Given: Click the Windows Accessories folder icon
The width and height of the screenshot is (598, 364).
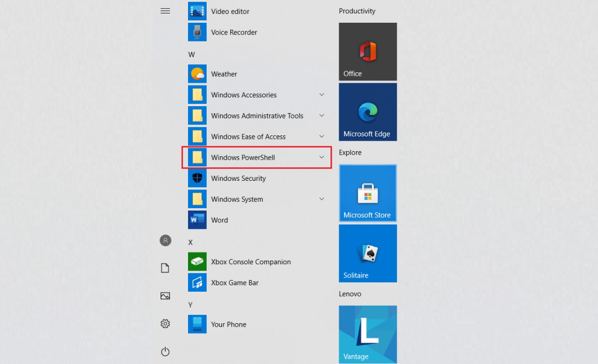Looking at the screenshot, I should (x=197, y=95).
